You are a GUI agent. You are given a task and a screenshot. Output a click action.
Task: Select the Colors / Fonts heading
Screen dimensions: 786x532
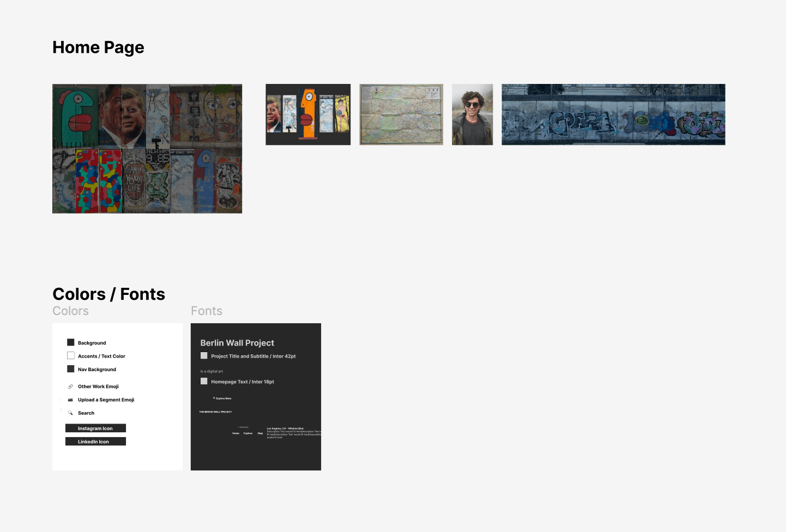[108, 294]
